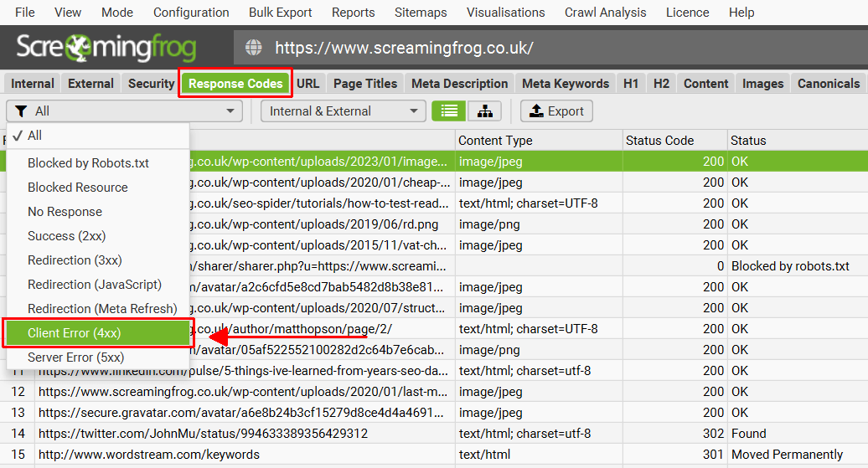The height and width of the screenshot is (468, 868).
Task: Open the Internal & External dropdown
Action: coord(344,111)
